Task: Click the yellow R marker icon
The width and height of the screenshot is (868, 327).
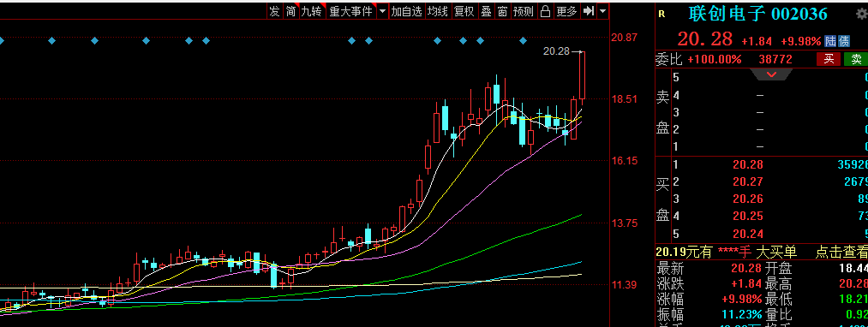Action: pos(661,15)
